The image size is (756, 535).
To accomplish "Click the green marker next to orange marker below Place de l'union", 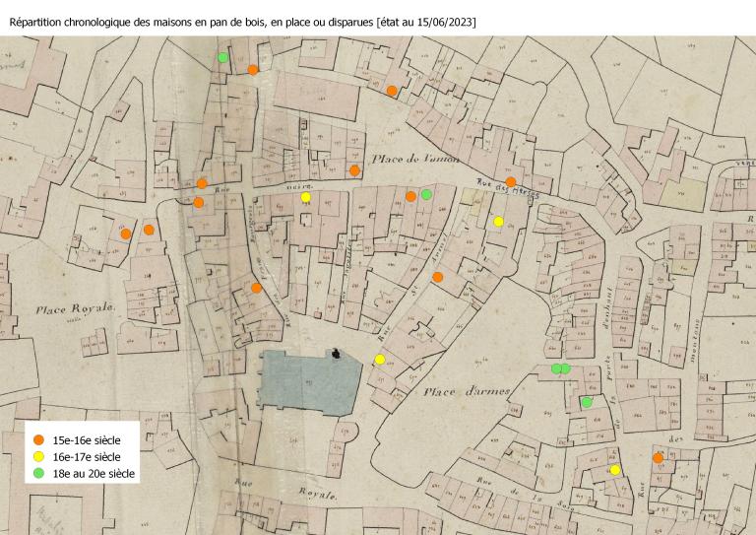I will [426, 195].
